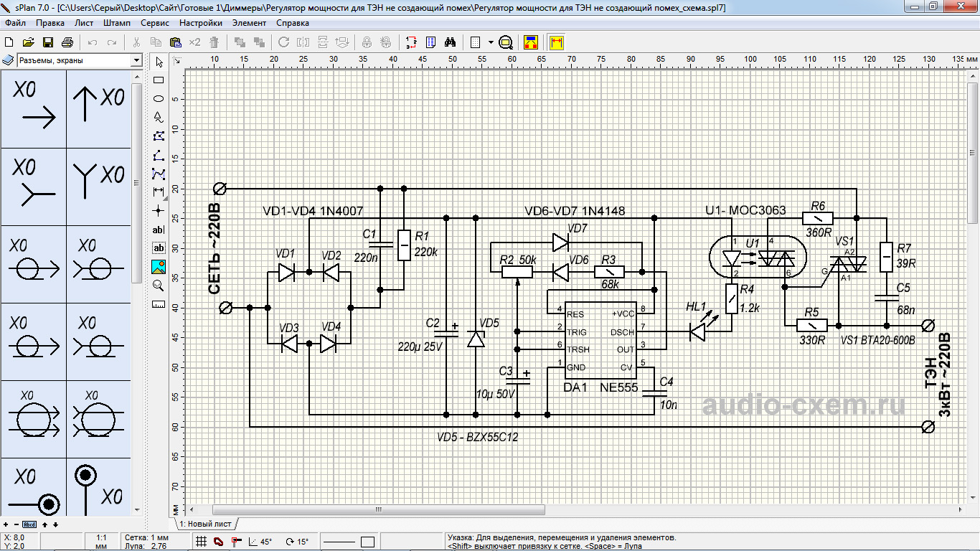Viewport: 980px width, 551px height.
Task: Select the ellipse drawing tool
Action: pyautogui.click(x=159, y=99)
